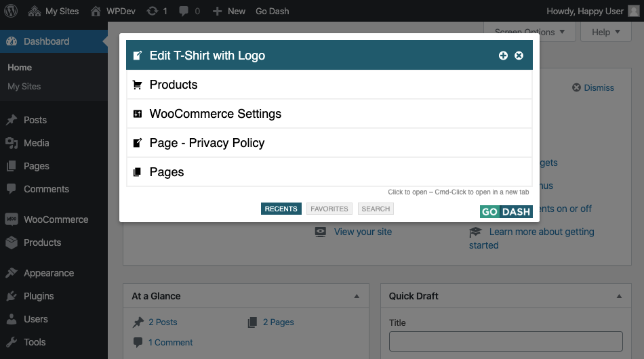This screenshot has width=644, height=359.
Task: Click the pages icon beside Pages in popup
Action: 137,172
